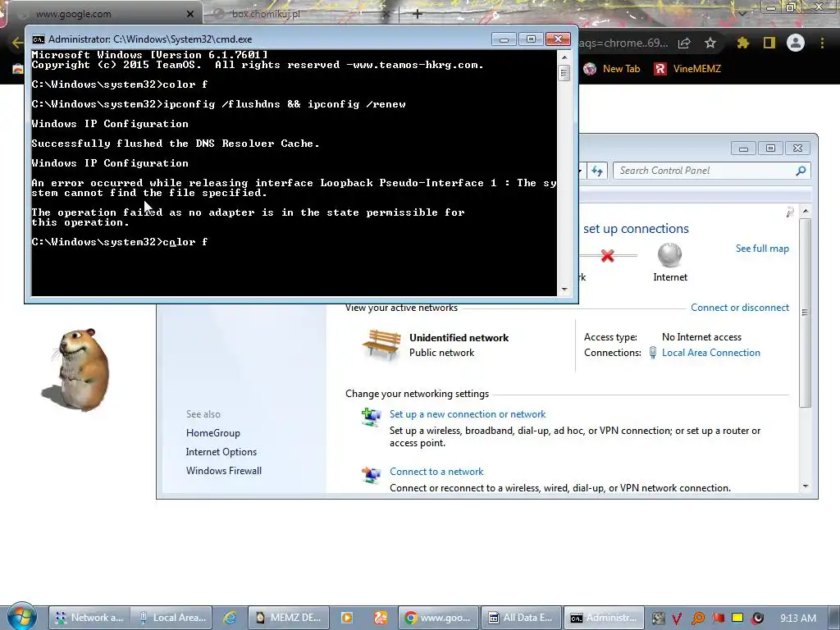
Task: Click the Internet globe icon
Action: pyautogui.click(x=669, y=255)
